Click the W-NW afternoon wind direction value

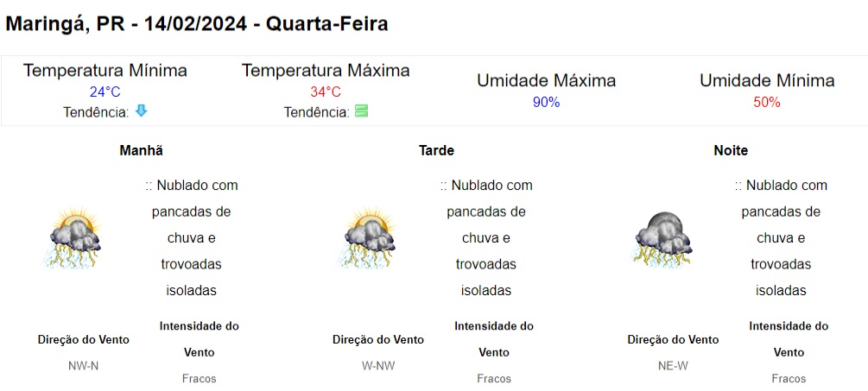tap(378, 365)
